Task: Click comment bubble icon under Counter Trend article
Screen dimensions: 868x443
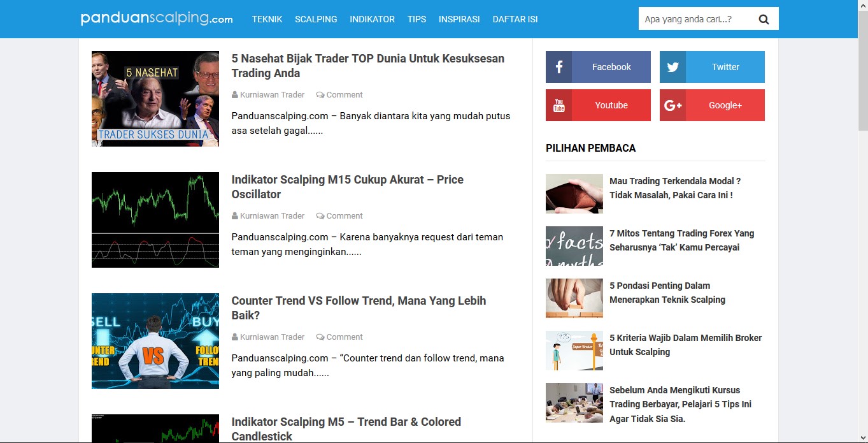Action: click(x=320, y=337)
